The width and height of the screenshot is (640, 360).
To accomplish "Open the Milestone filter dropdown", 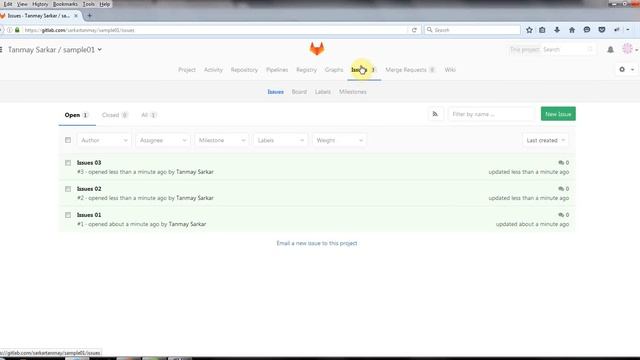I will coord(222,140).
